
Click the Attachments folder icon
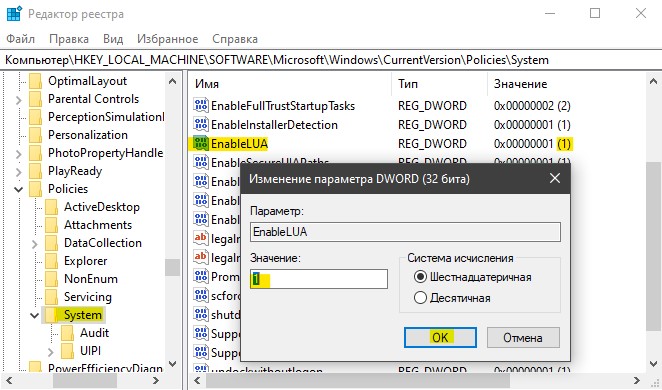pyautogui.click(x=52, y=225)
